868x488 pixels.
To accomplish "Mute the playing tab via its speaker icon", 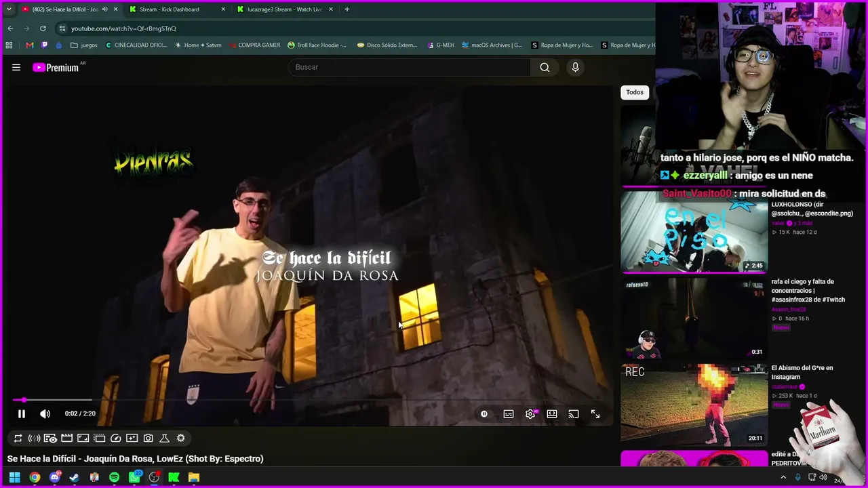I will tap(104, 9).
